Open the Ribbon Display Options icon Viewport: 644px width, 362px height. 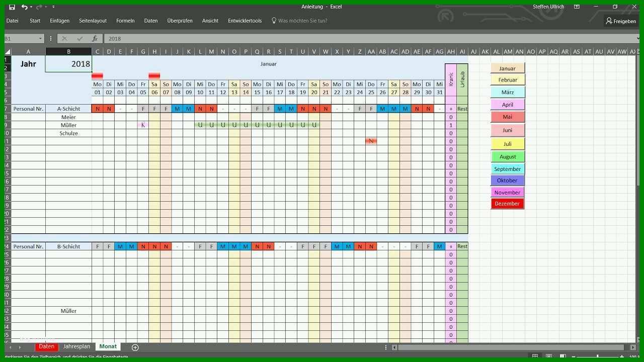pyautogui.click(x=577, y=7)
